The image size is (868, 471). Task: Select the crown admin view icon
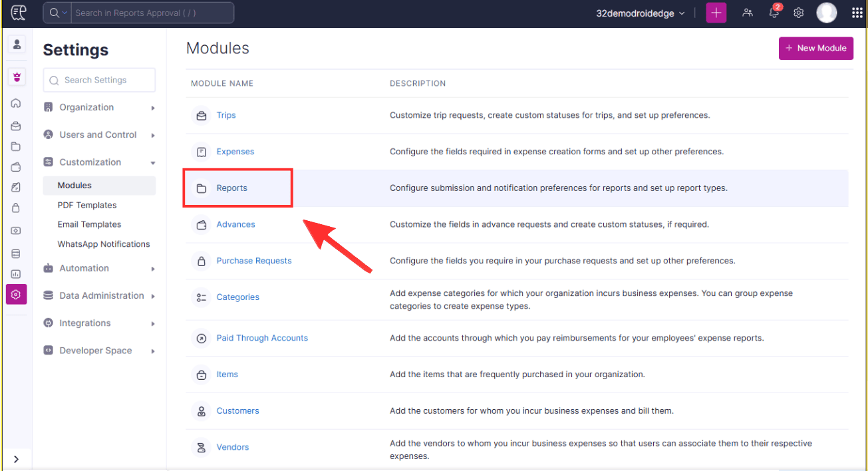[16, 77]
